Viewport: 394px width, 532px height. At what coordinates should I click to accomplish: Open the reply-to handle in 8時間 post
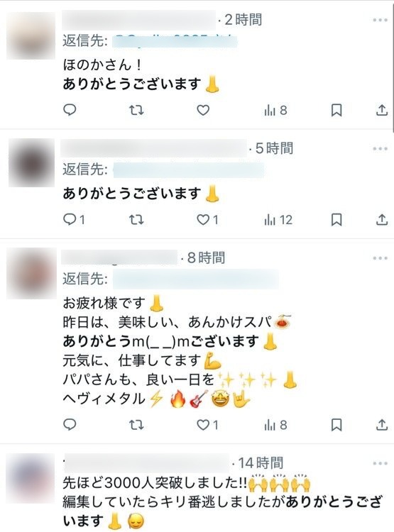(x=196, y=279)
